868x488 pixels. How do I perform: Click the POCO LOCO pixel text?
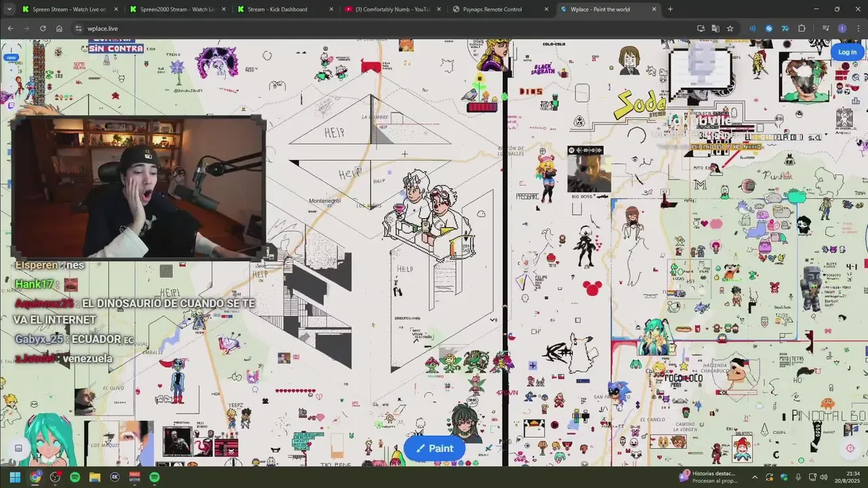tap(683, 378)
